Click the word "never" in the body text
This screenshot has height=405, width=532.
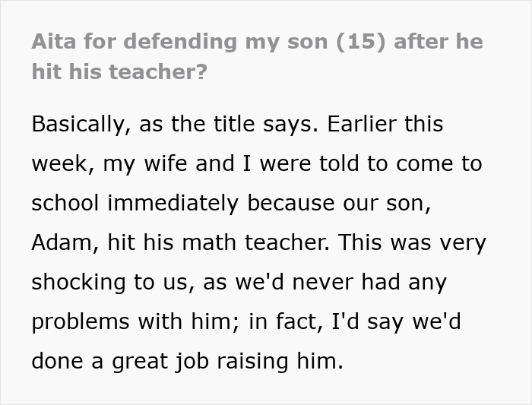pyautogui.click(x=323, y=282)
